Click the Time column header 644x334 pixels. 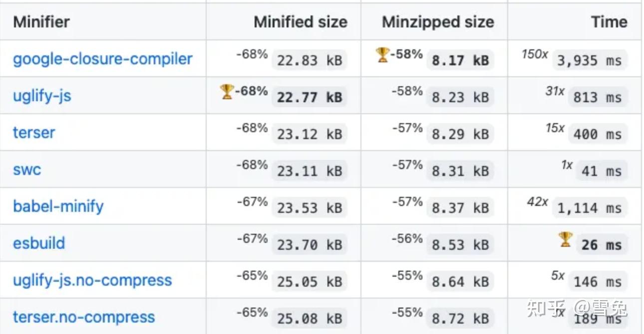(x=609, y=22)
